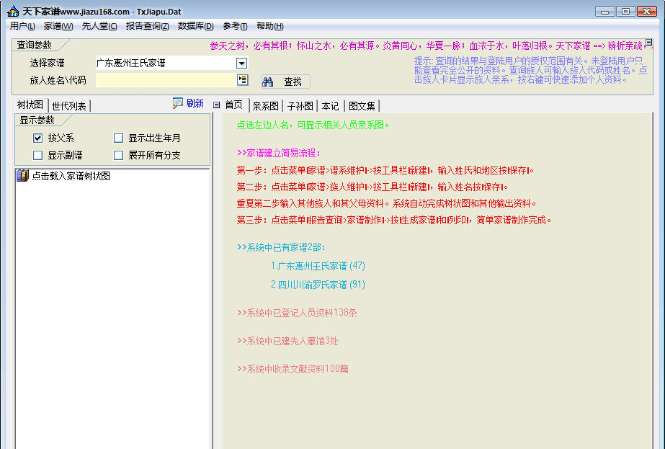Click the book icon for loading family tree
Screen dimensions: 665x449
pos(22,175)
